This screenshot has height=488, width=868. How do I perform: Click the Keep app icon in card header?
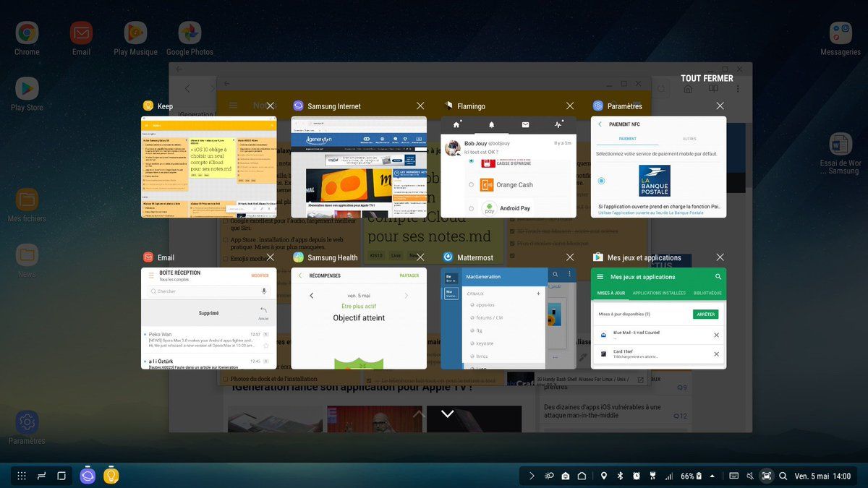pyautogui.click(x=148, y=106)
